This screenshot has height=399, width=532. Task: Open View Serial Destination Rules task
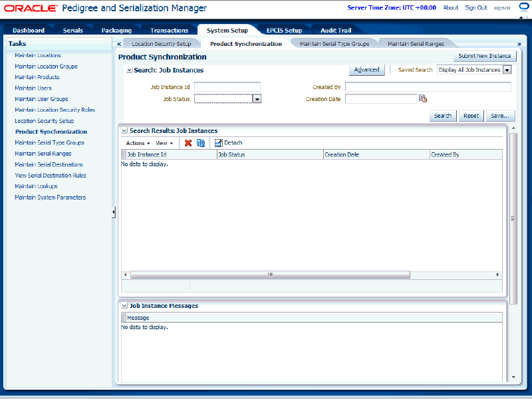51,175
